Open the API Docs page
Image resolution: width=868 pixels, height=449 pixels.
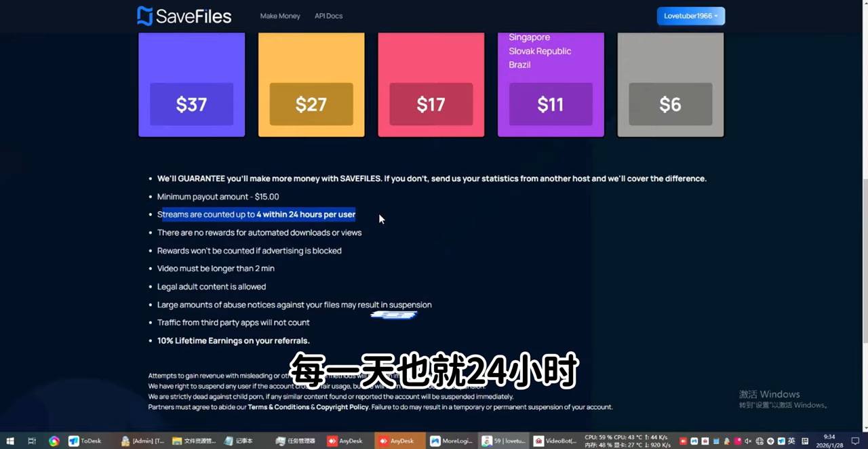tap(328, 16)
